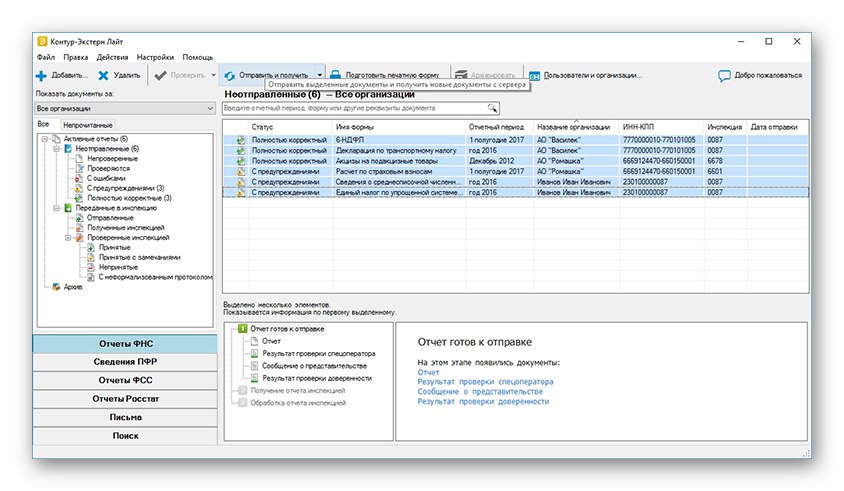The height and width of the screenshot is (491, 844).
Task: Collapse the Активные отчеты tree node
Action: click(x=44, y=139)
